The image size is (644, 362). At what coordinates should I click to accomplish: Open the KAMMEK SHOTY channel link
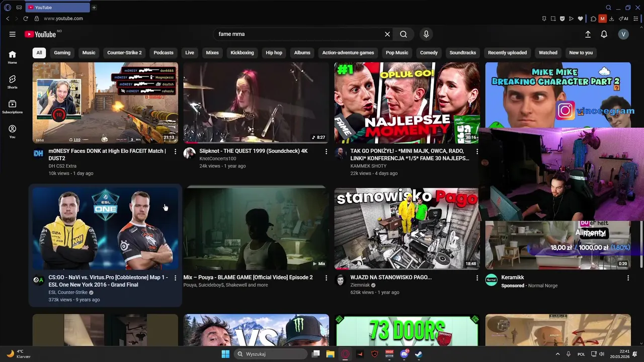tap(368, 166)
